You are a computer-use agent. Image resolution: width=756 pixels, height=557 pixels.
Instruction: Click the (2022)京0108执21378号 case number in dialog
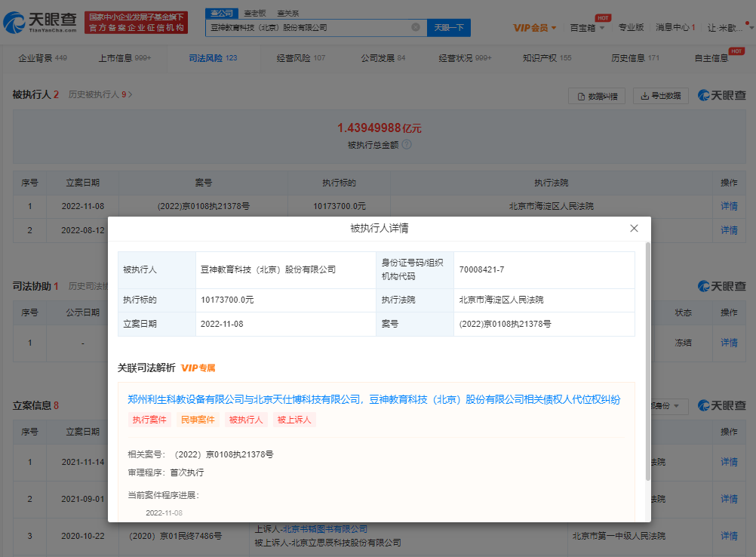505,324
